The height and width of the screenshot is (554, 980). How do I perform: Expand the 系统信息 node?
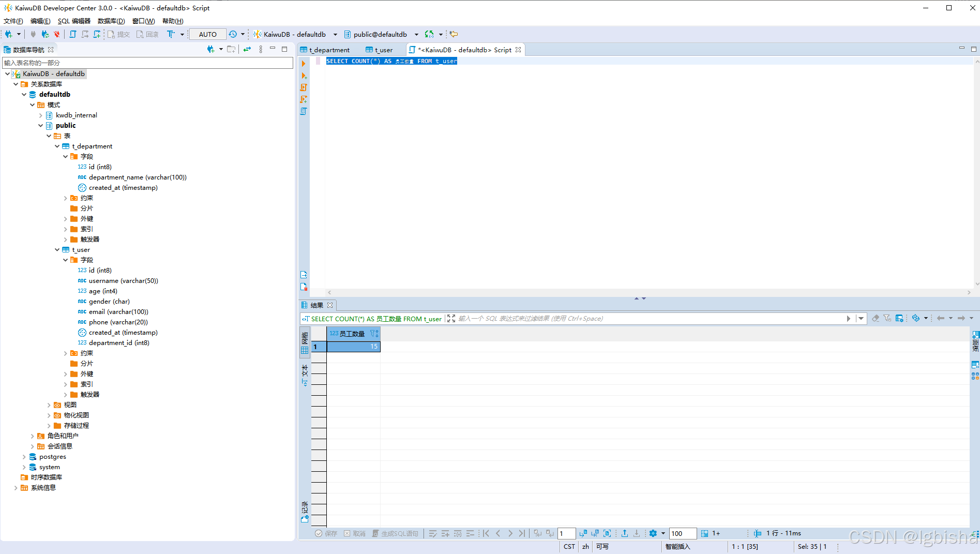[x=16, y=488]
